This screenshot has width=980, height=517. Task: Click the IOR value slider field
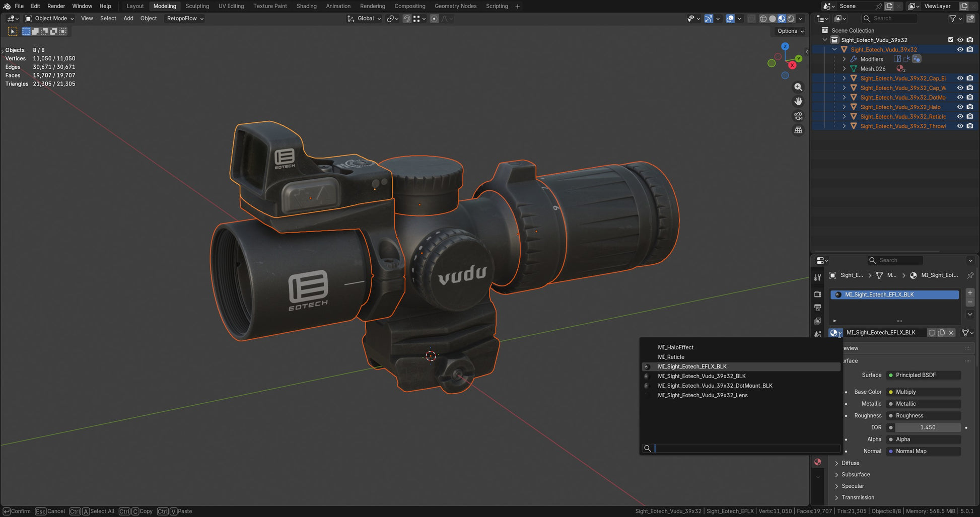(x=927, y=427)
